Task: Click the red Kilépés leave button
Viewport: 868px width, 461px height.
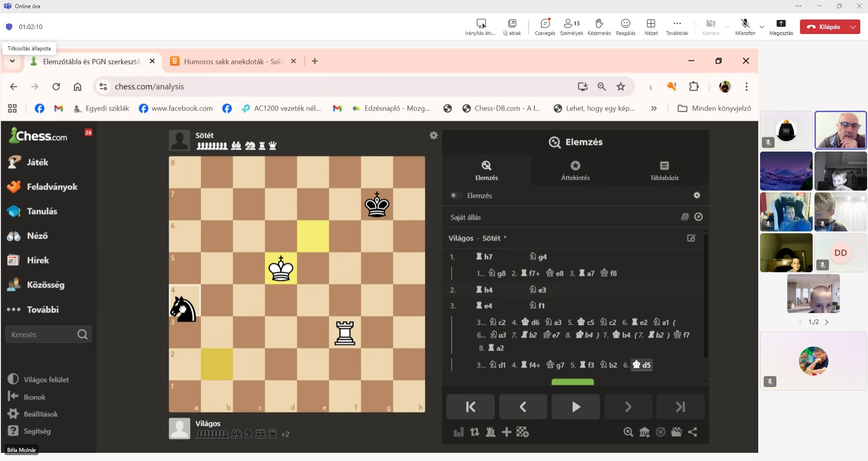Action: 824,27
